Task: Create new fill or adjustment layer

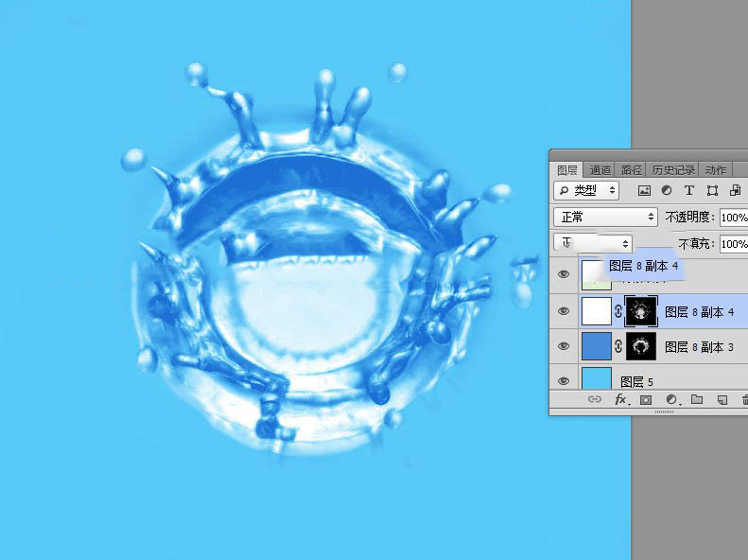Action: tap(671, 400)
